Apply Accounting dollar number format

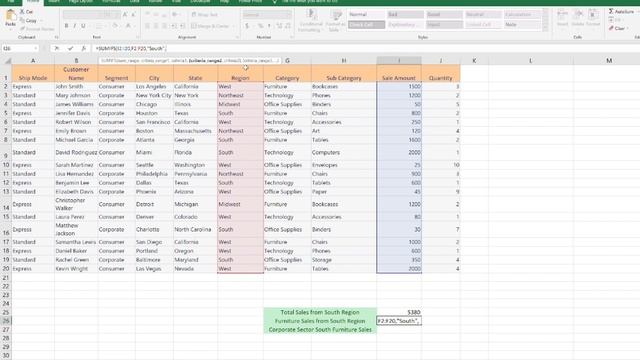point(247,26)
